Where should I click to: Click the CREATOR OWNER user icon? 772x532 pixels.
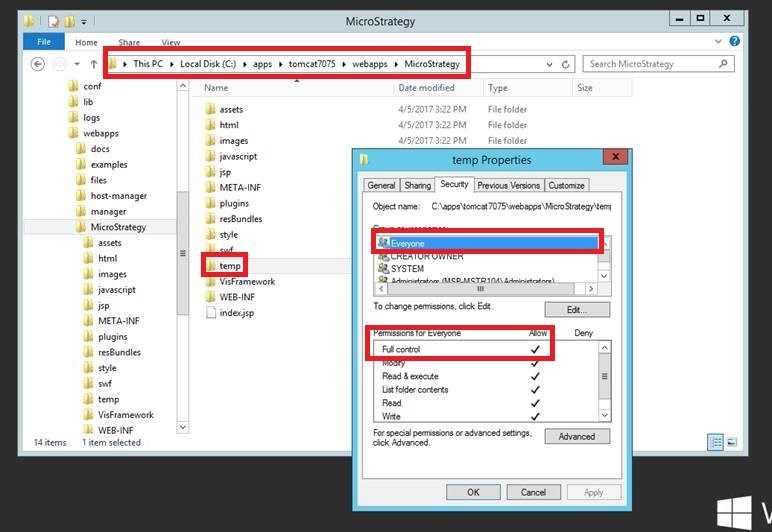coord(383,256)
